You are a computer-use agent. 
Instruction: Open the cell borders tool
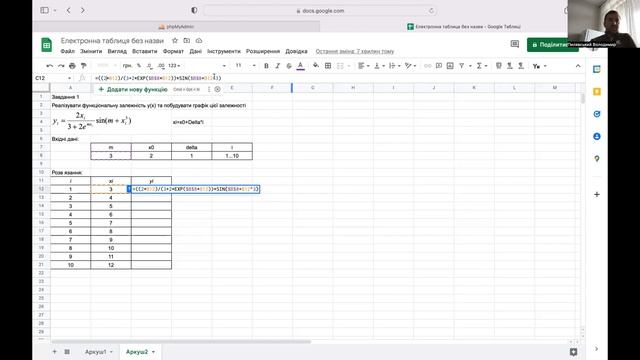pyautogui.click(x=328, y=66)
